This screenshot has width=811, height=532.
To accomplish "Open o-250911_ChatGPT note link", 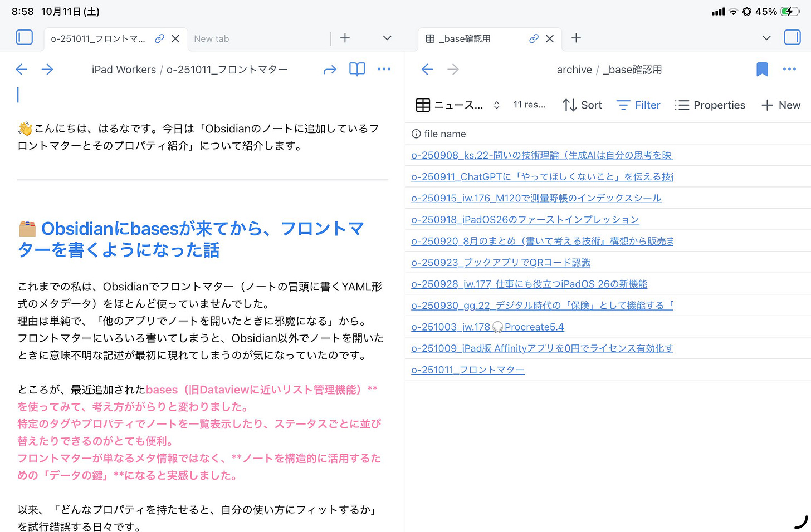I will [542, 176].
